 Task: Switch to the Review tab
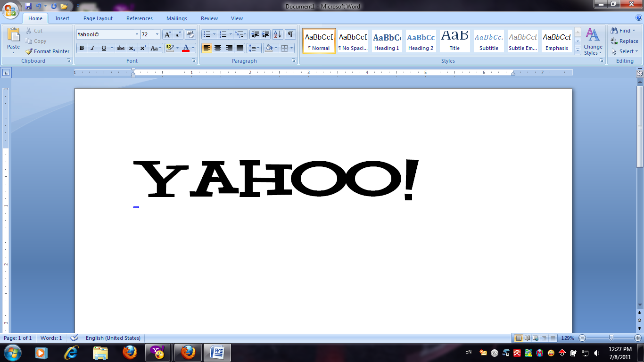[x=209, y=18]
